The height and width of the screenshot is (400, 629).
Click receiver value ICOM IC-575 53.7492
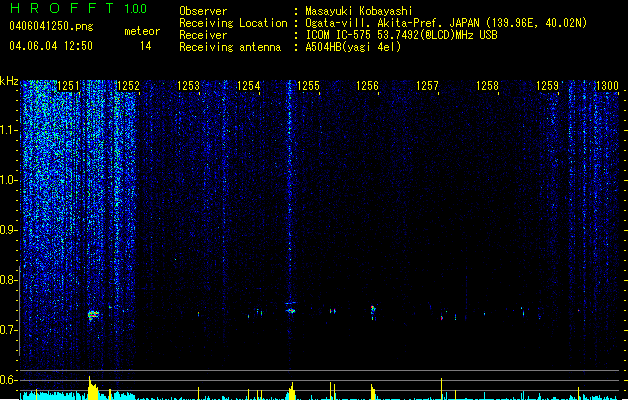tap(362, 35)
